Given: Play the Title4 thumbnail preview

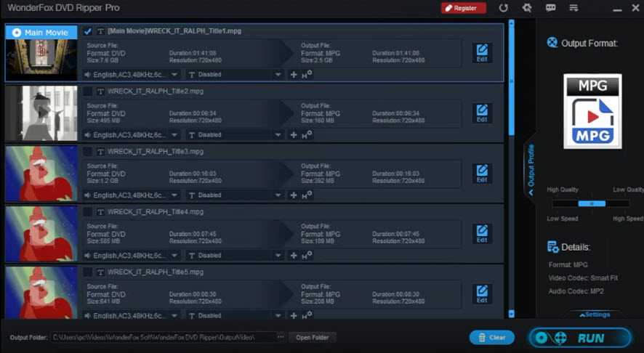Looking at the screenshot, I should coord(41,234).
